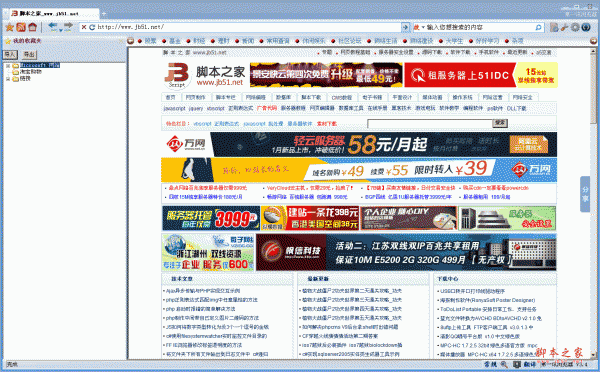The image size is (600, 372).
Task: Close the favorites sidebar panel
Action: (x=122, y=41)
